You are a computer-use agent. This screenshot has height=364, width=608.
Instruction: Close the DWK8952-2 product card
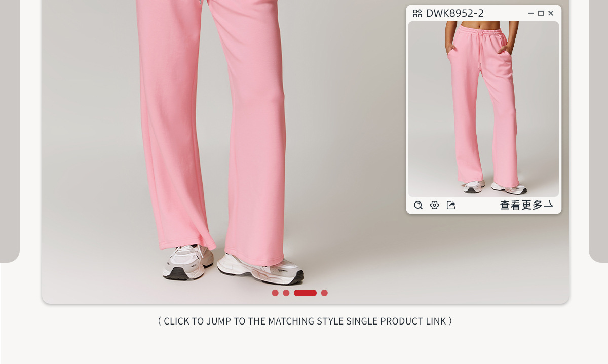coord(551,13)
